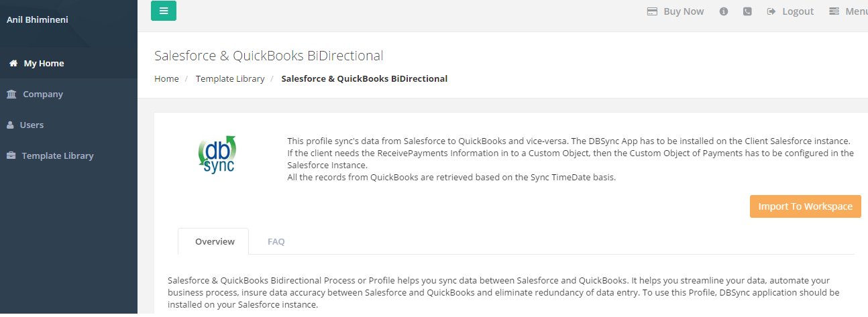Click the credit card icon beside Buy Now

[652, 11]
